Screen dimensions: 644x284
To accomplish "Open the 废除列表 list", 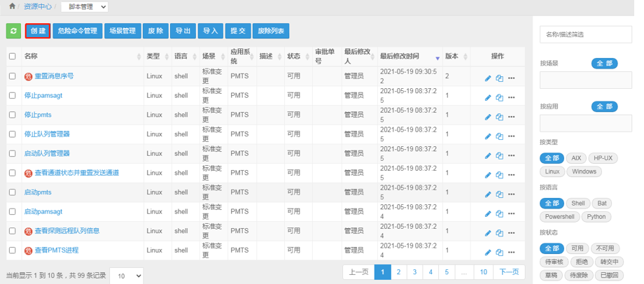I will (271, 31).
